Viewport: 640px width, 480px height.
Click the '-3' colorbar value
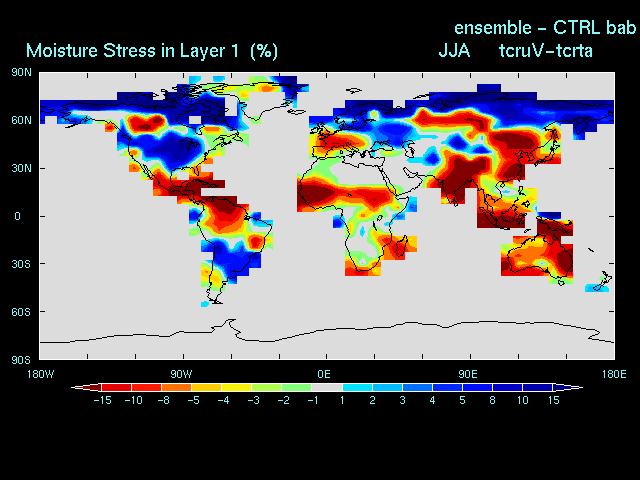tap(253, 400)
